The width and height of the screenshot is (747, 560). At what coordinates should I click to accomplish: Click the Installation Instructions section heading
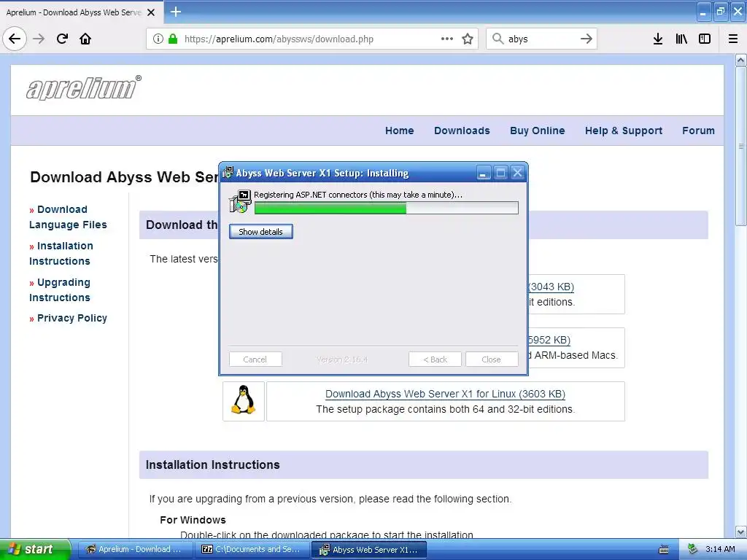(212, 464)
